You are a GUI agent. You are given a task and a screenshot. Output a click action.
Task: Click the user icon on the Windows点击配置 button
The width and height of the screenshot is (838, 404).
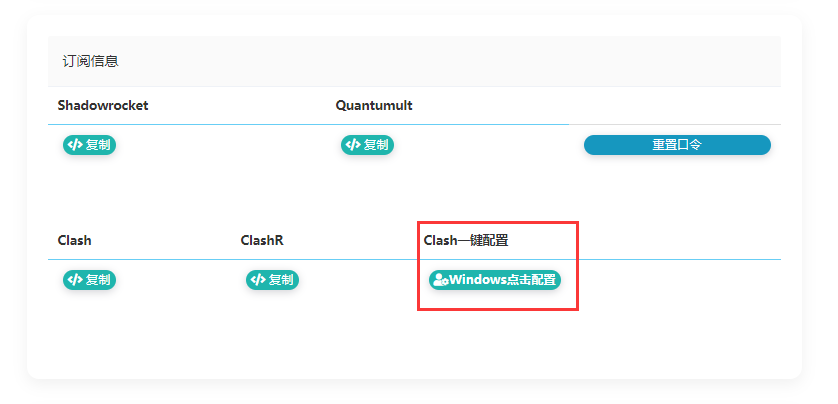(x=440, y=280)
